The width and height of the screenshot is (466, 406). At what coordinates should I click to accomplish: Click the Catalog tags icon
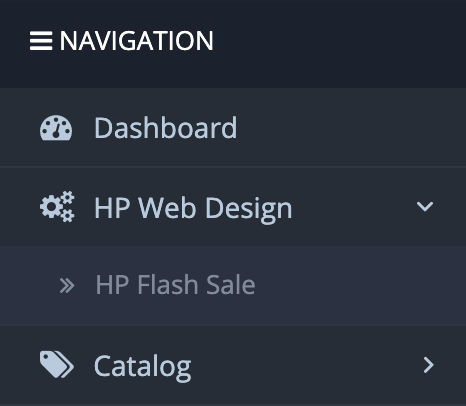click(57, 364)
